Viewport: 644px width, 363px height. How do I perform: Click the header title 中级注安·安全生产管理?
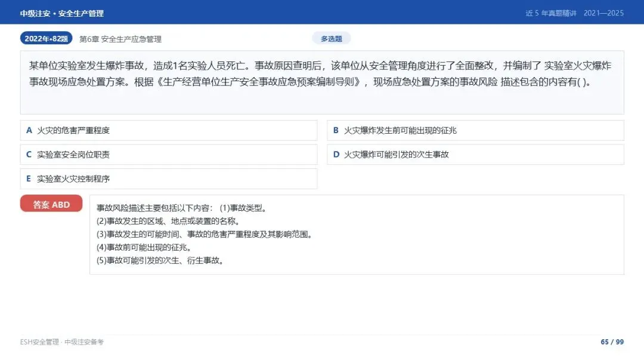tap(61, 13)
